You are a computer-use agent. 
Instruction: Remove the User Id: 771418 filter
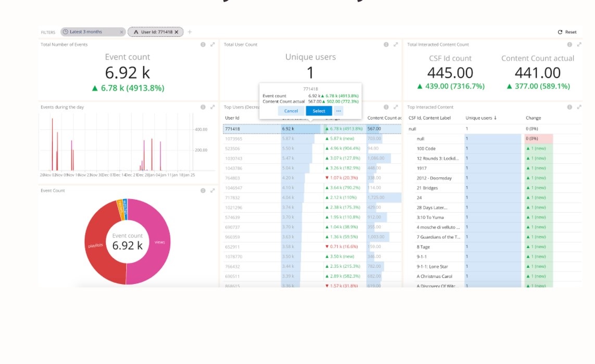[x=176, y=32]
